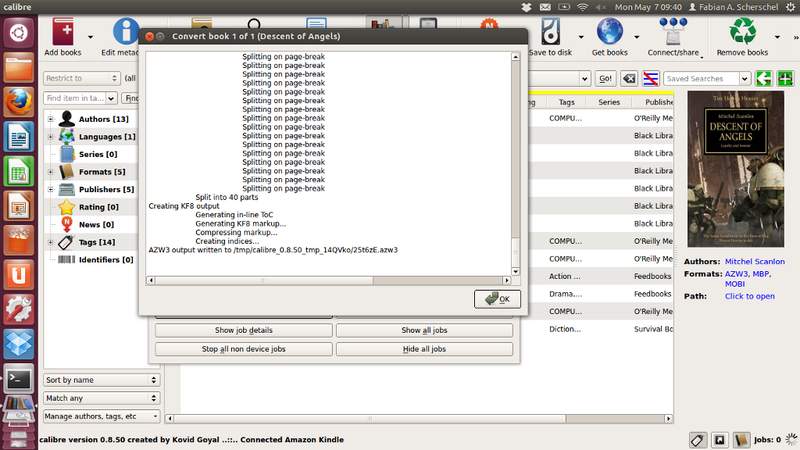The height and width of the screenshot is (450, 800).
Task: Click the clear search icon
Action: coord(629,79)
